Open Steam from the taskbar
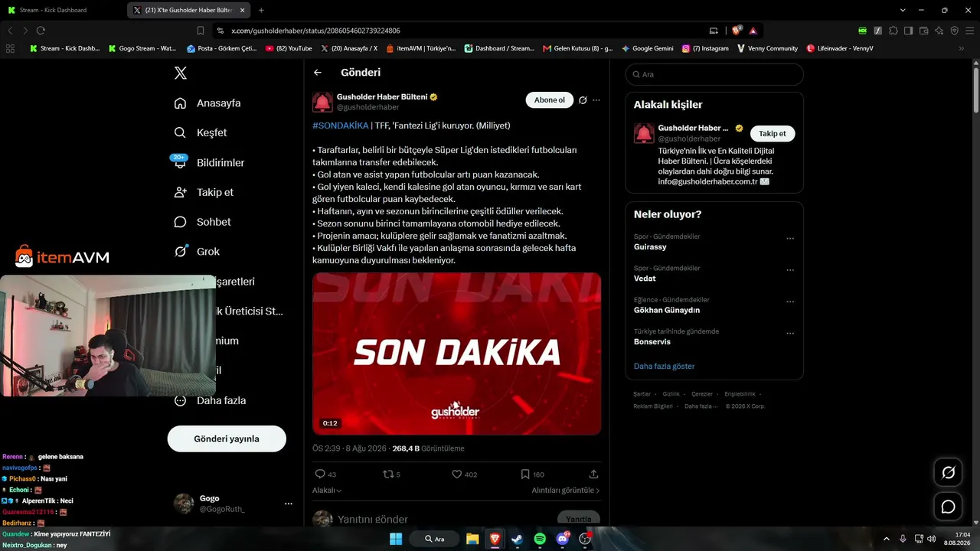The width and height of the screenshot is (980, 551). click(517, 539)
